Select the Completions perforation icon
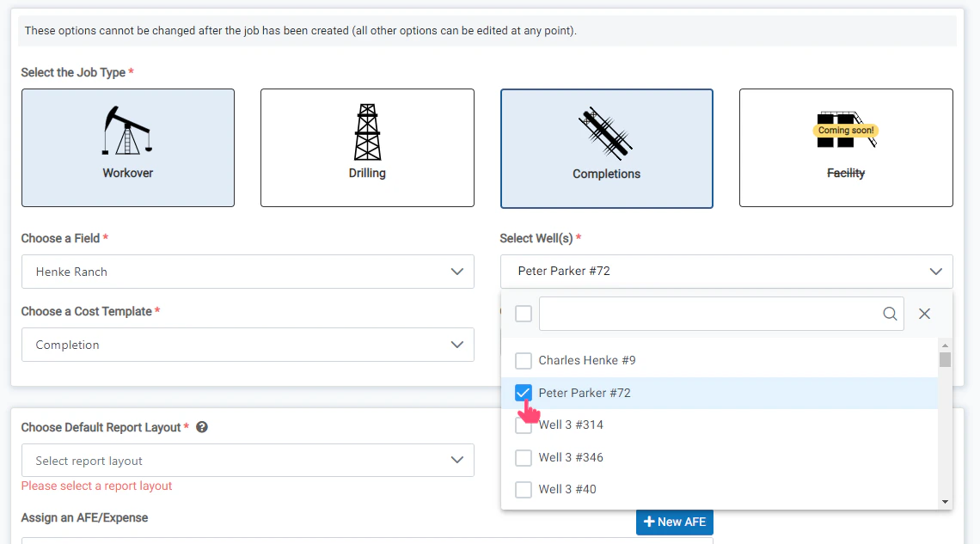The height and width of the screenshot is (544, 980). click(x=606, y=131)
